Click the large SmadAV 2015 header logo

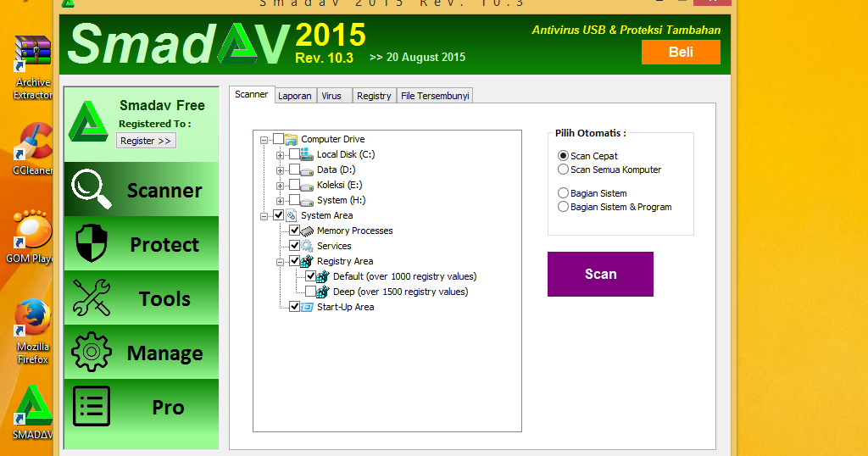pos(216,44)
